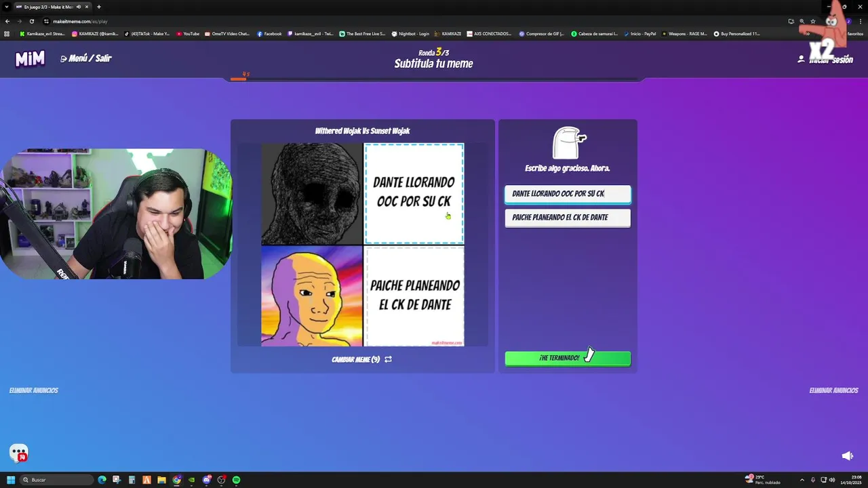Screen dimensions: 868x488
Task: Open Facebook bookmark
Action: pyautogui.click(x=269, y=34)
